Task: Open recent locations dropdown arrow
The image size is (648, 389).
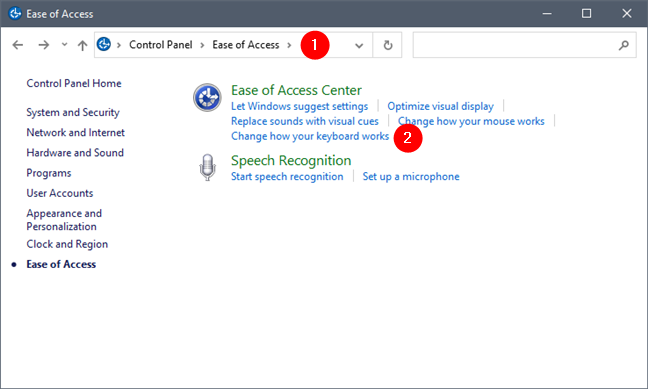Action: point(64,44)
